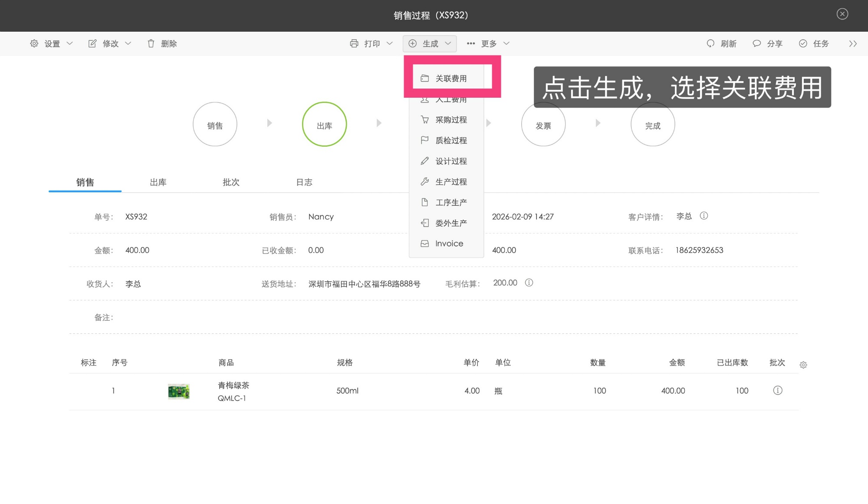Screen dimensions: 868x504
Task: Click the 委外生产 export icon
Action: point(425,223)
